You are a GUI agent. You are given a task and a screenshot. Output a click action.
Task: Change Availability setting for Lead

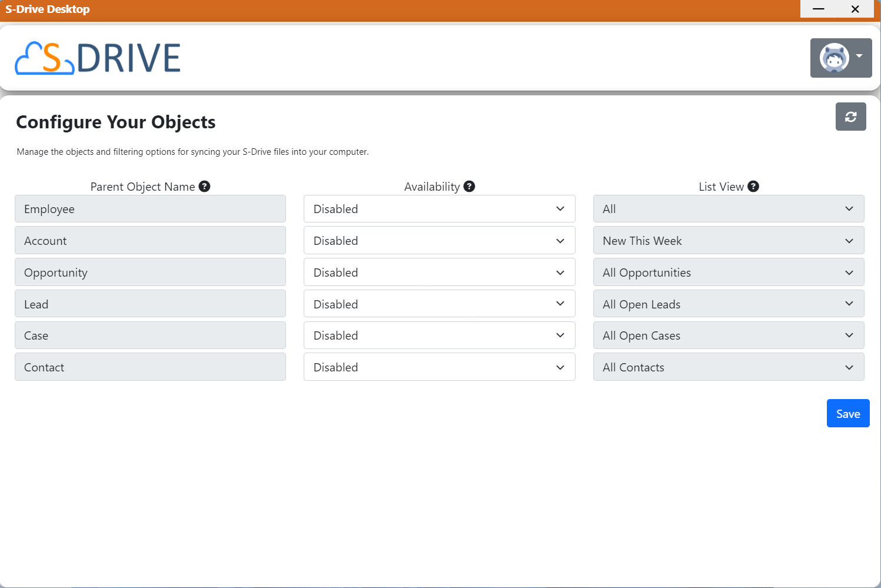pyautogui.click(x=439, y=304)
